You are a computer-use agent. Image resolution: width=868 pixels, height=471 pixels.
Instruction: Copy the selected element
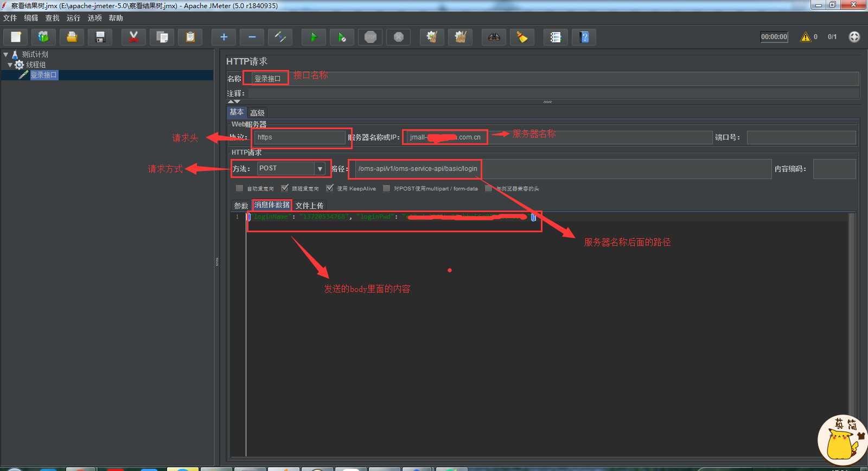tap(162, 37)
